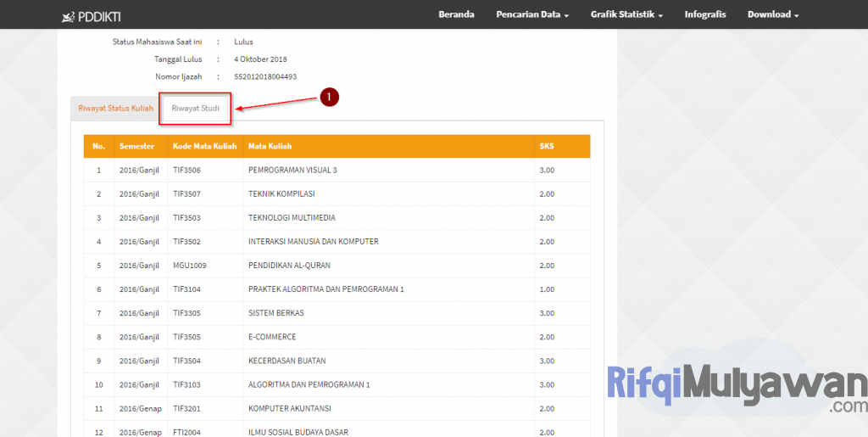Select INTERAKSI MANUSIA DAN KOMPUTER course name
Viewport: 868px width, 437px height.
point(314,242)
